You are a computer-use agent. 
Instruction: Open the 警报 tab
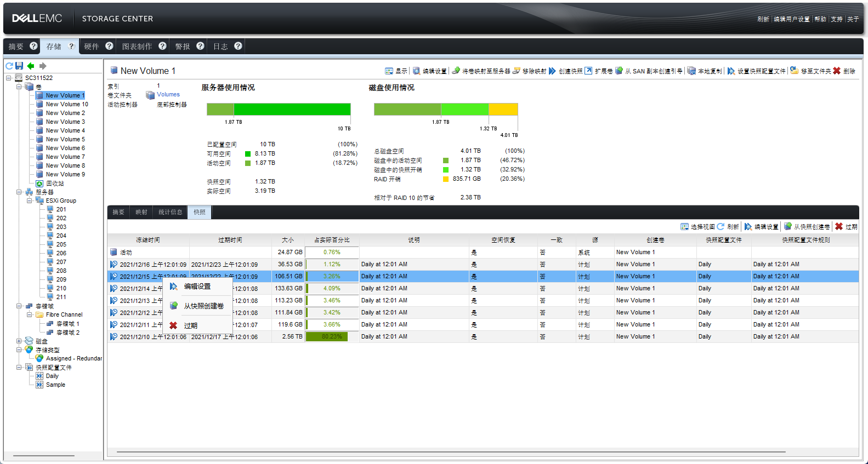183,47
